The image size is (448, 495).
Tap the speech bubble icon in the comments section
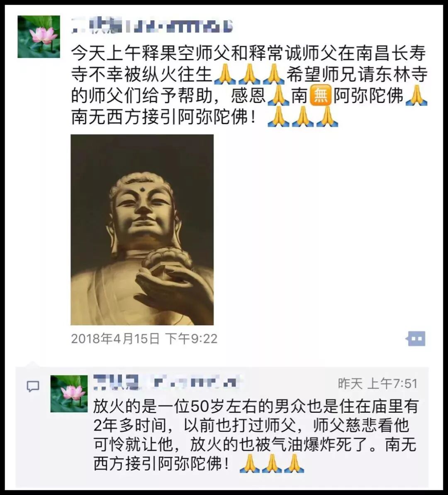pyautogui.click(x=33, y=386)
